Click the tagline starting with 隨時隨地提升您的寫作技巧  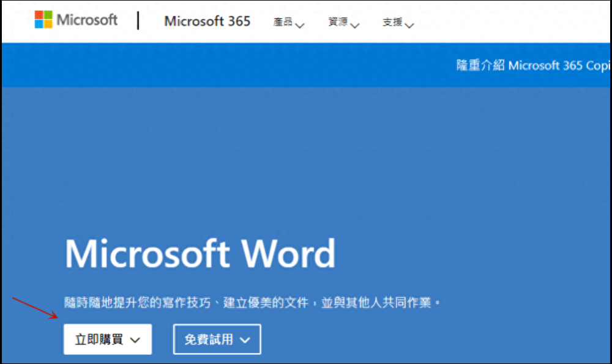coord(252,302)
